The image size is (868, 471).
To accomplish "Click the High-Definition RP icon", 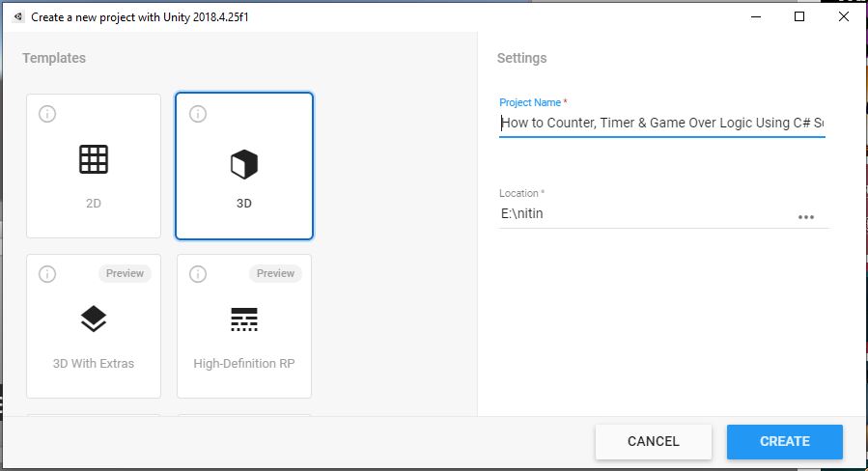I will click(244, 319).
